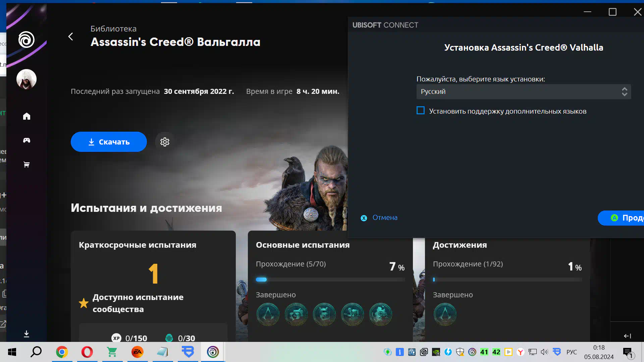644x362 pixels.
Task: Click Прохождение (5/70) label
Action: (x=291, y=264)
